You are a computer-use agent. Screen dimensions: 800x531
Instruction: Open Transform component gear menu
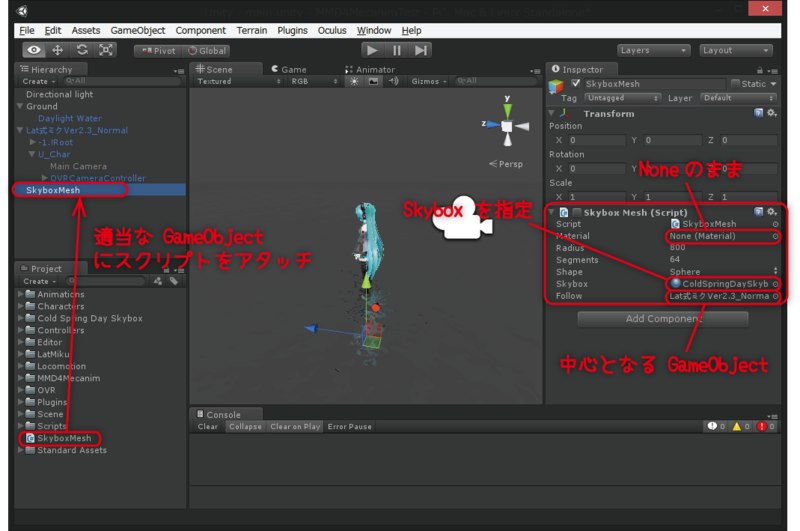pyautogui.click(x=772, y=113)
